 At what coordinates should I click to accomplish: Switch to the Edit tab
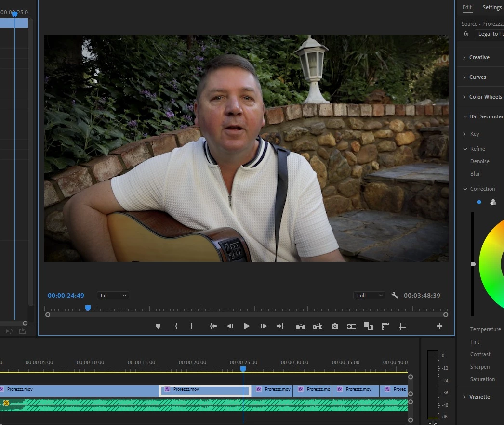(467, 7)
